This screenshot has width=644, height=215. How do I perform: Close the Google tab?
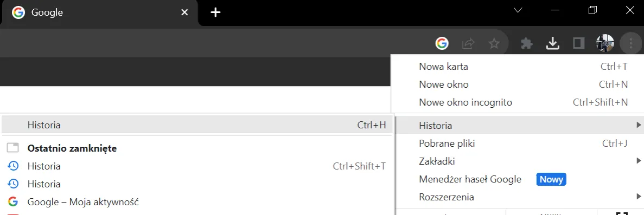click(185, 12)
